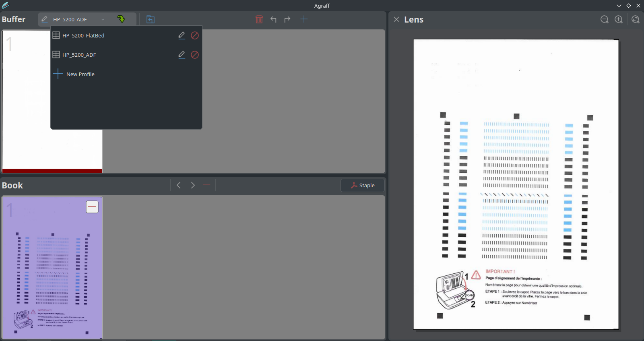Select the HP_5200_FlatBed profile
Screen dimensions: 644x341
(x=83, y=35)
